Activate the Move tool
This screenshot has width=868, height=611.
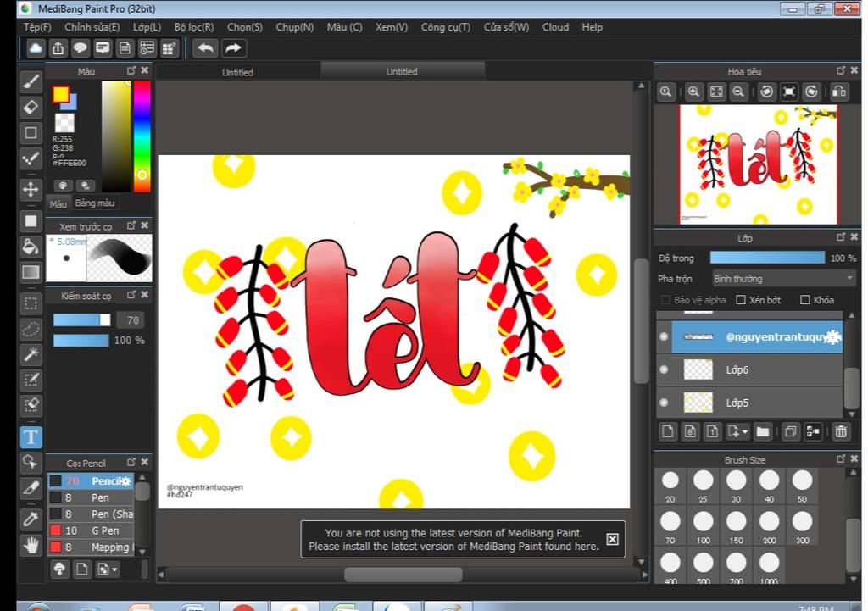pyautogui.click(x=31, y=189)
